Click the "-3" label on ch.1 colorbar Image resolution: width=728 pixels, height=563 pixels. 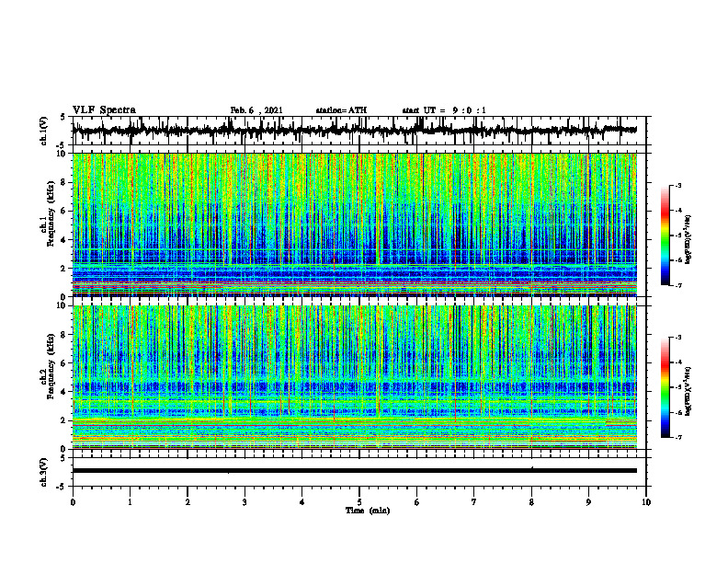point(678,185)
